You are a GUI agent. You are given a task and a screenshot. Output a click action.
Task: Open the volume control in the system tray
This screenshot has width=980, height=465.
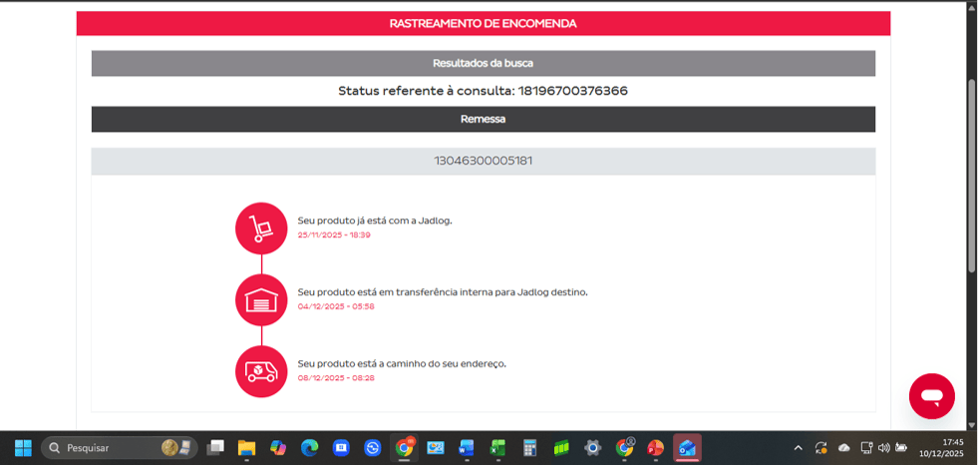coord(883,448)
